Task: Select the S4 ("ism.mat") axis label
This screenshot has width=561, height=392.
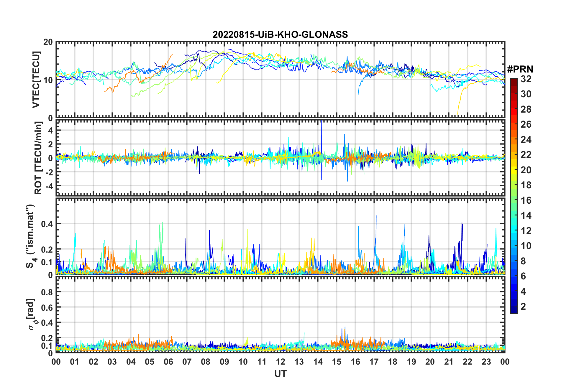Action: [30, 236]
